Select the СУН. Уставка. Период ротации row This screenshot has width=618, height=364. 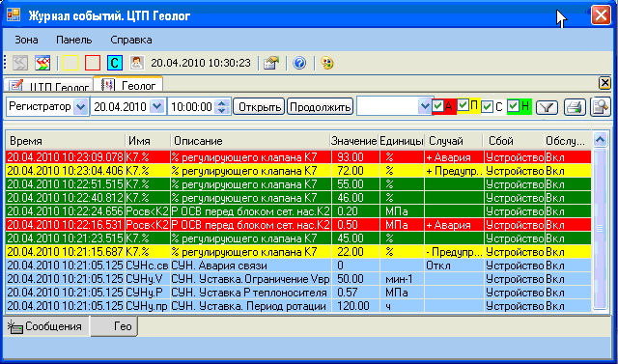298,306
